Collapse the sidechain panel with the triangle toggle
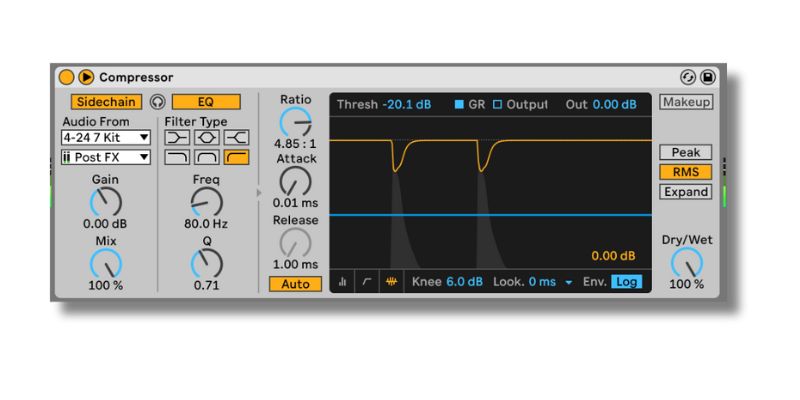Screen dimensions: 800x400 point(86,78)
